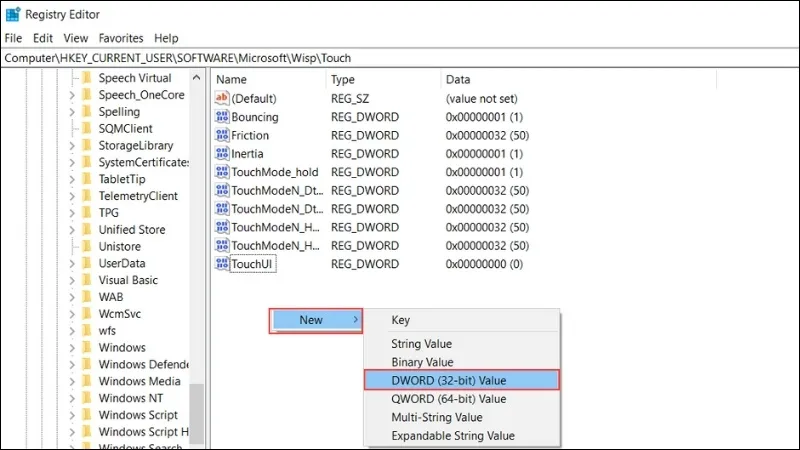Image resolution: width=800 pixels, height=450 pixels.
Task: Click the folder icon next to Unified Store
Action: (x=86, y=230)
